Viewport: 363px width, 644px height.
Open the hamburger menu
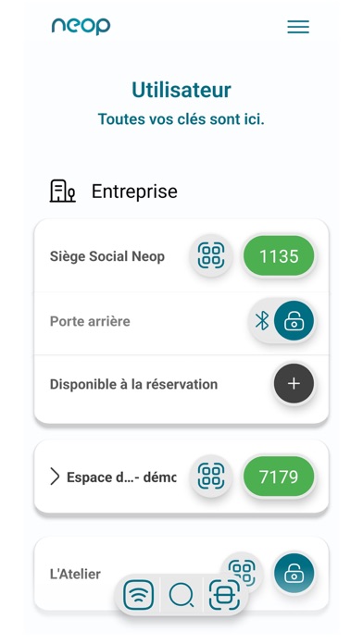[298, 27]
